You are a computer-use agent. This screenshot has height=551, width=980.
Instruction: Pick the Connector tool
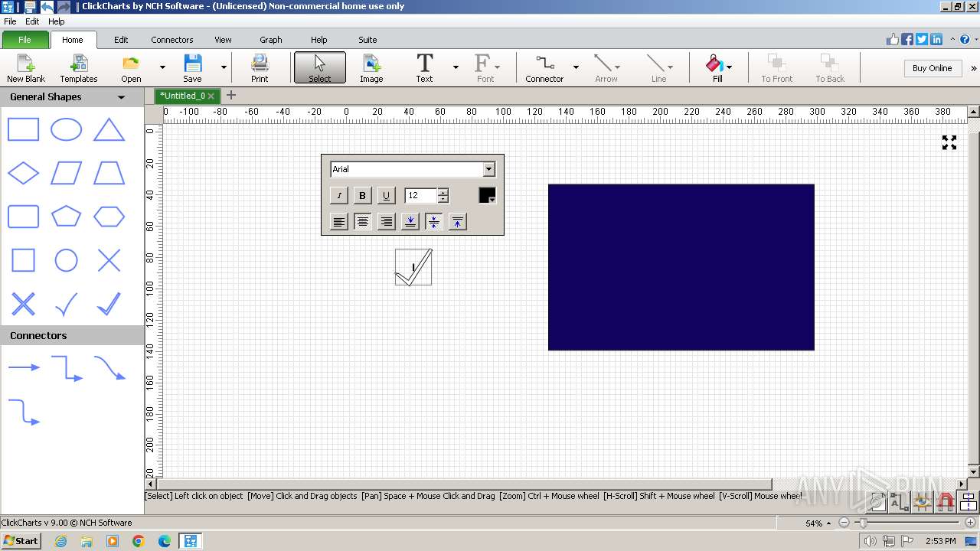point(544,68)
